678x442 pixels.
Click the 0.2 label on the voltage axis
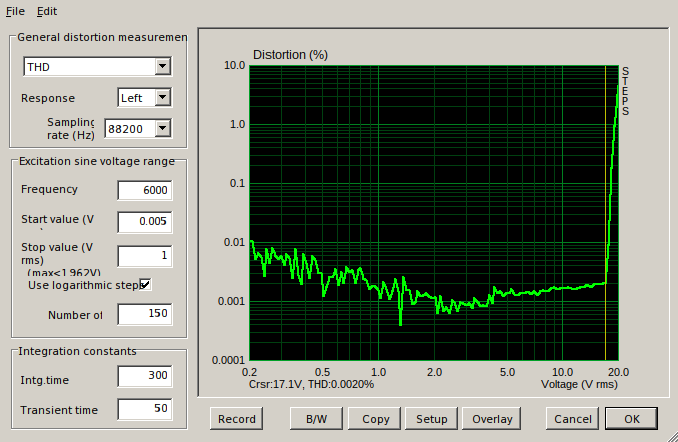coord(249,372)
